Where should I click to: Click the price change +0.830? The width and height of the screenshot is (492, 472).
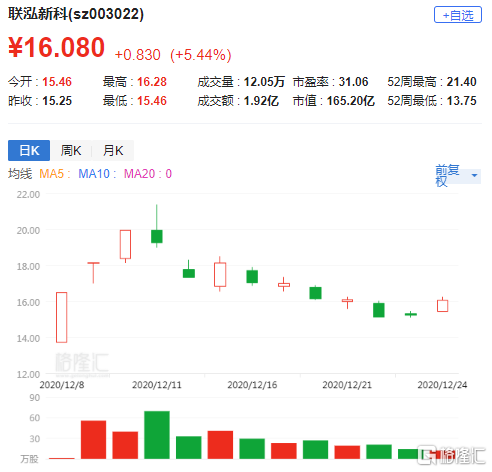(137, 55)
